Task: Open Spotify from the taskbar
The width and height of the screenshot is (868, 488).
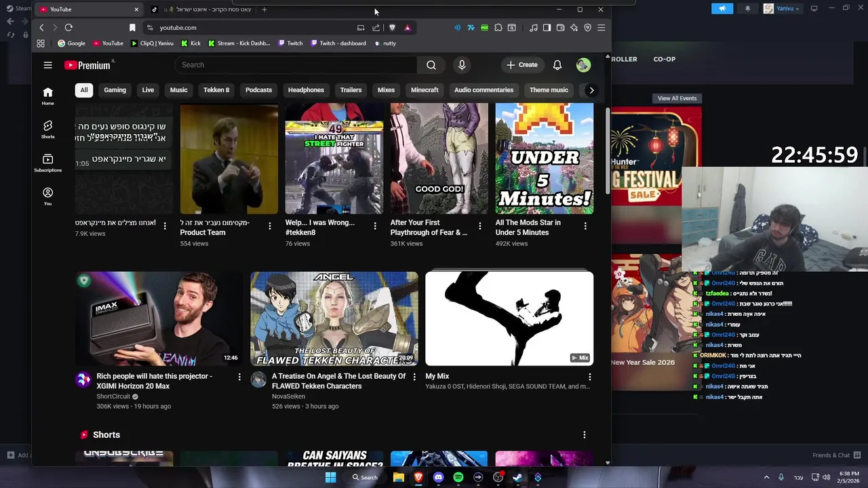Action: click(x=458, y=477)
